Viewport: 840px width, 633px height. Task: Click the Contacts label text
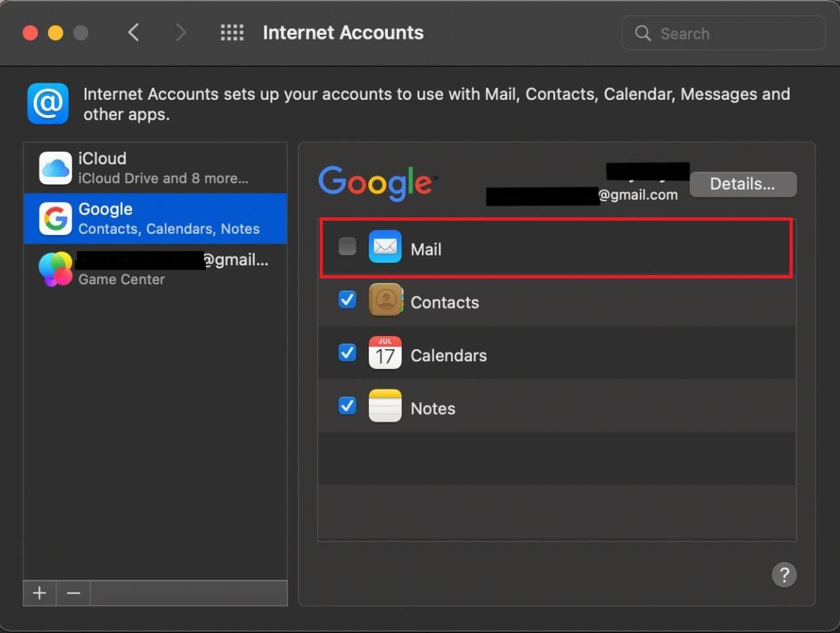click(x=445, y=303)
